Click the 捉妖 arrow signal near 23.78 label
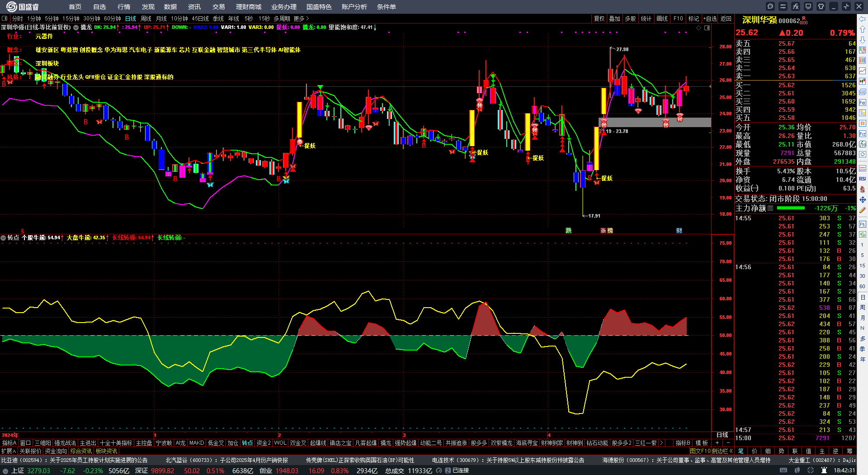Viewport: 868px width, 475px height. 605,178
